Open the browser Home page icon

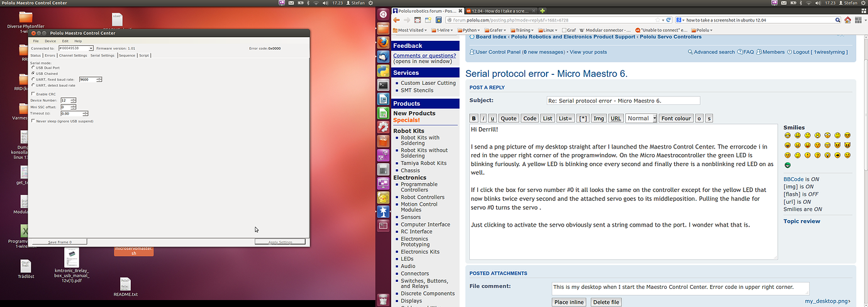[x=849, y=20]
